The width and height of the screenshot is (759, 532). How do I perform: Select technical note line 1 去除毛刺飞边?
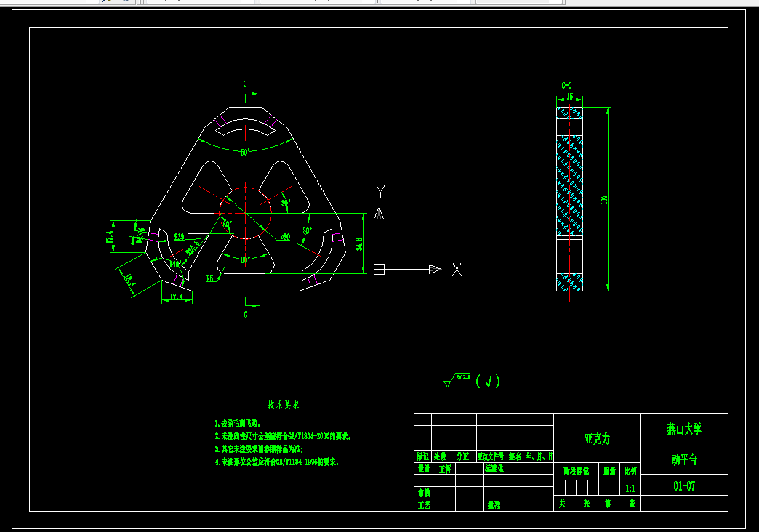238,423
